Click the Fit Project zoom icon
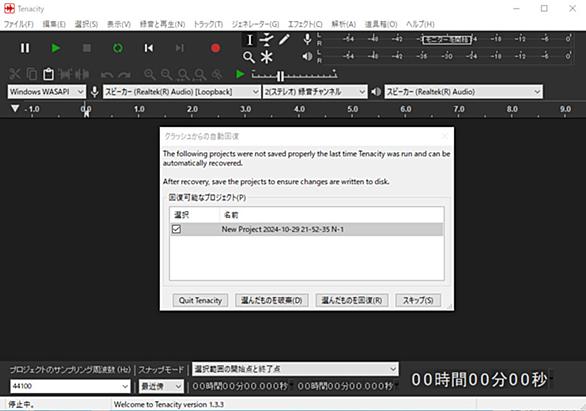The image size is (586, 411). coord(200,74)
